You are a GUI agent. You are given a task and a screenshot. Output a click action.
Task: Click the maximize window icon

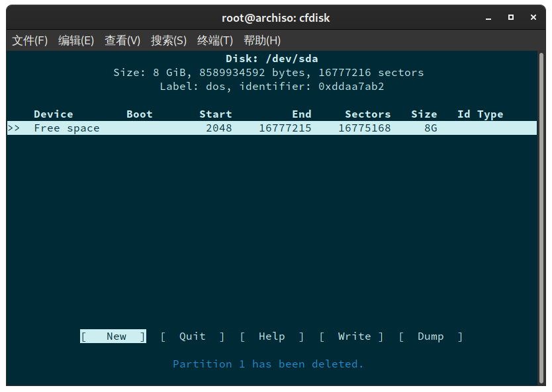pyautogui.click(x=510, y=18)
